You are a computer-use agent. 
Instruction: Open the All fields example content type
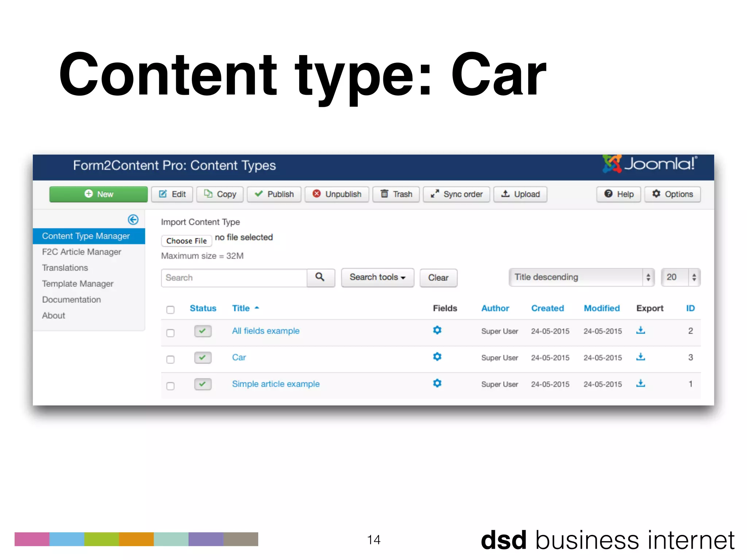pos(266,331)
